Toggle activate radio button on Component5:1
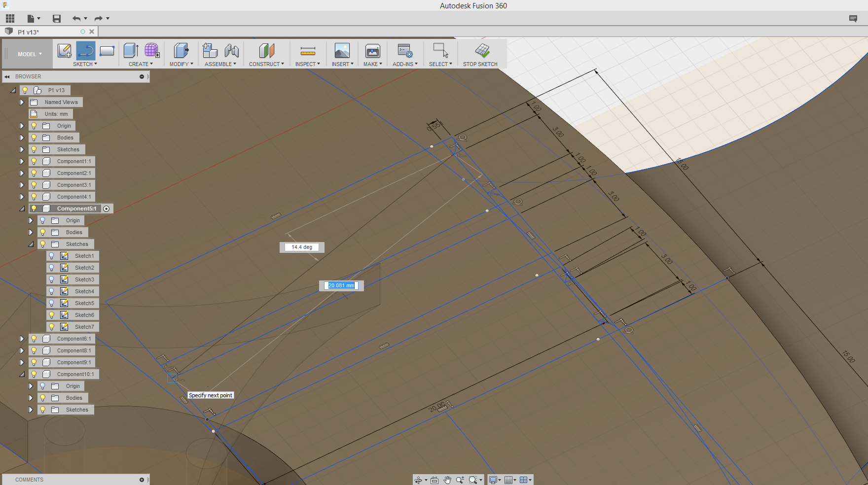The height and width of the screenshot is (485, 868). (x=107, y=208)
